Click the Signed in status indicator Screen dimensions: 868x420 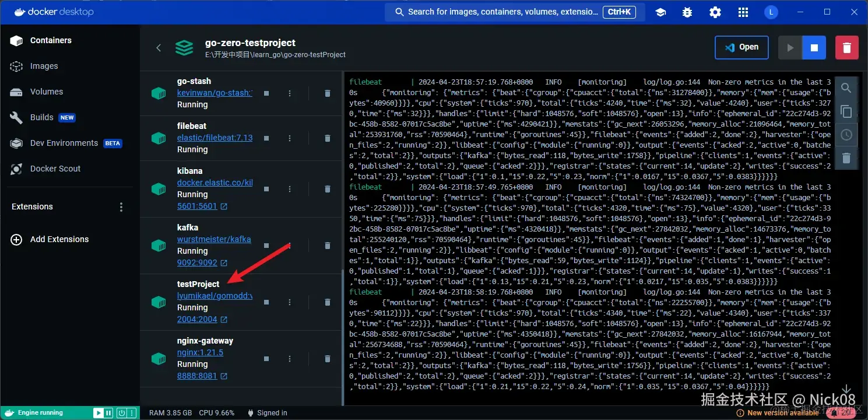268,412
